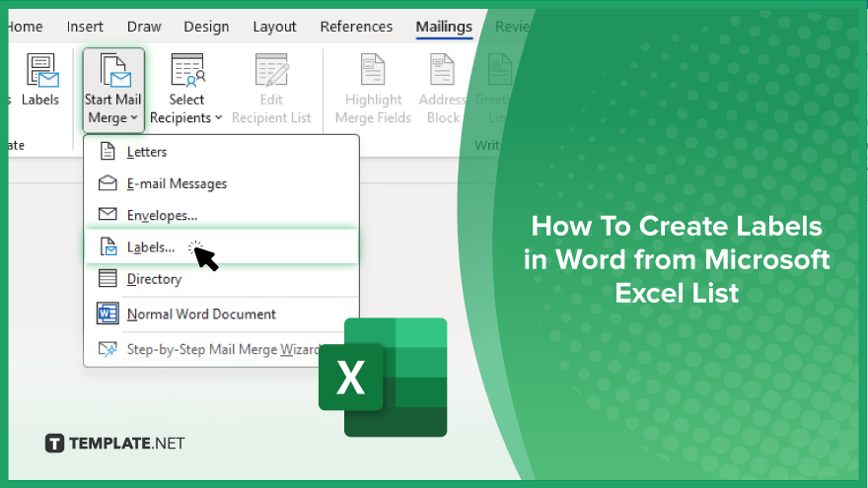The height and width of the screenshot is (488, 868).
Task: Click the Mail Merge Wizard wand icon
Action: 108,349
